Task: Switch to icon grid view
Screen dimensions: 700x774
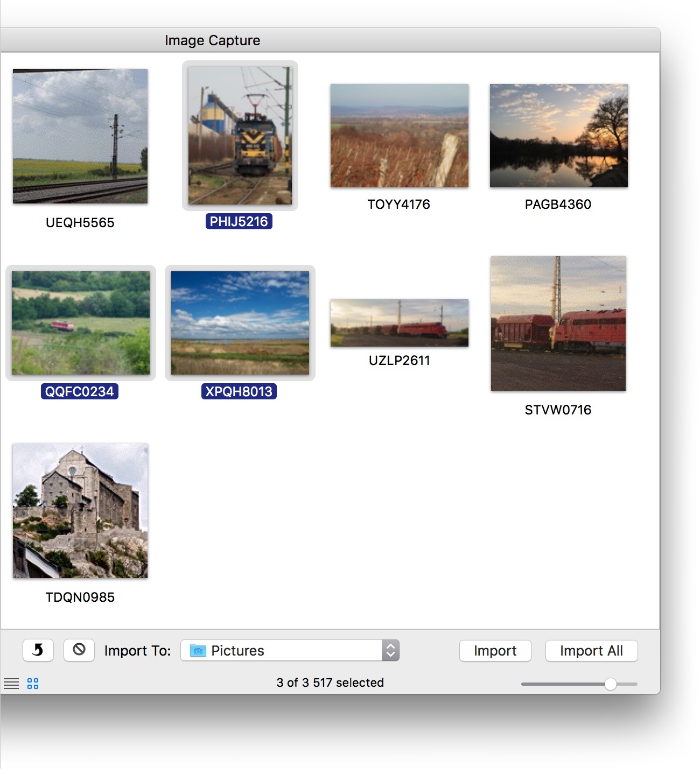Action: point(33,684)
